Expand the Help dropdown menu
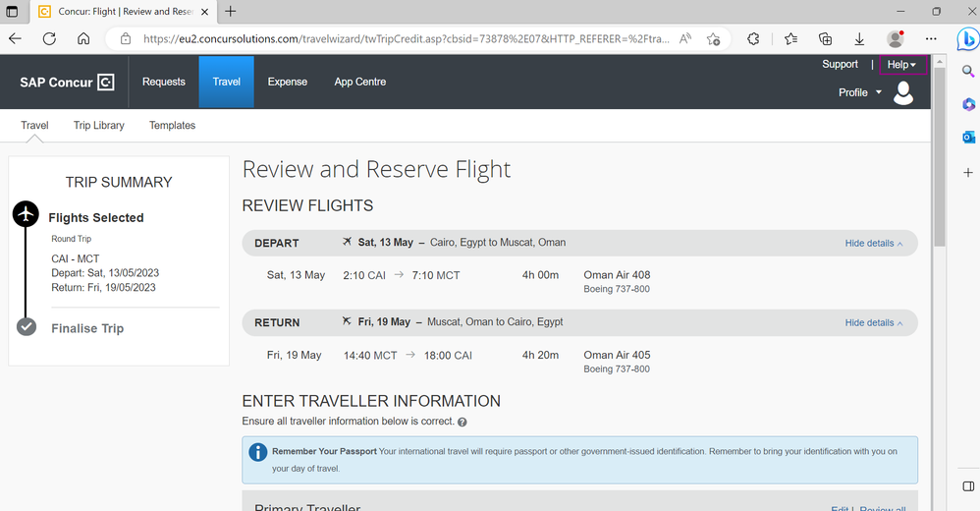This screenshot has width=980, height=511. coord(902,65)
